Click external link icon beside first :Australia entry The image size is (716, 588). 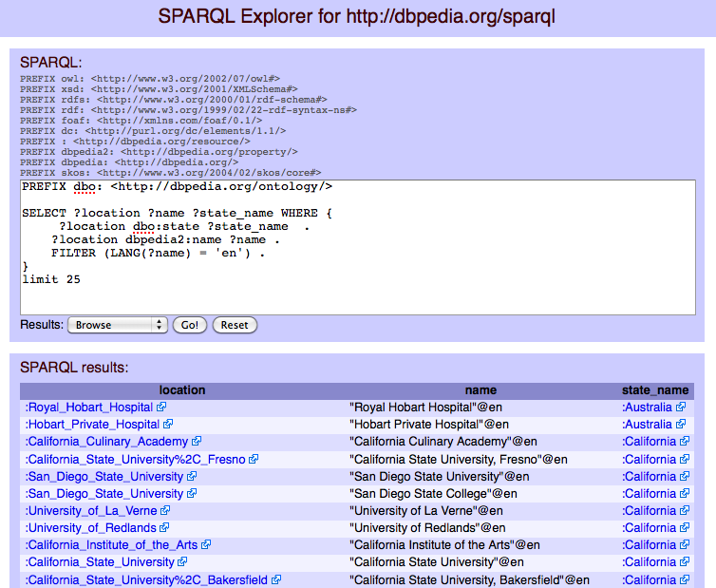(x=680, y=408)
